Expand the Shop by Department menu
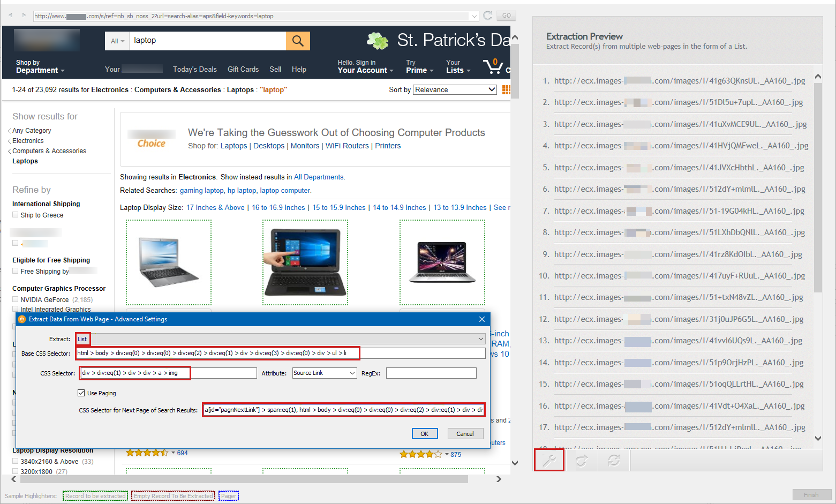This screenshot has height=504, width=836. 40,67
